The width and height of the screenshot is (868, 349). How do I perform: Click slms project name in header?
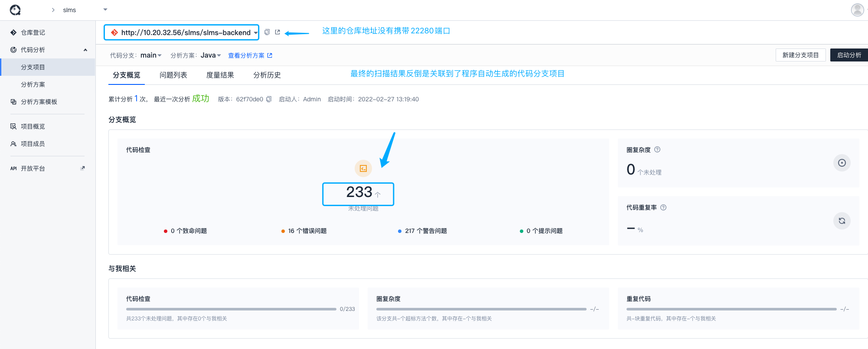[x=69, y=10]
